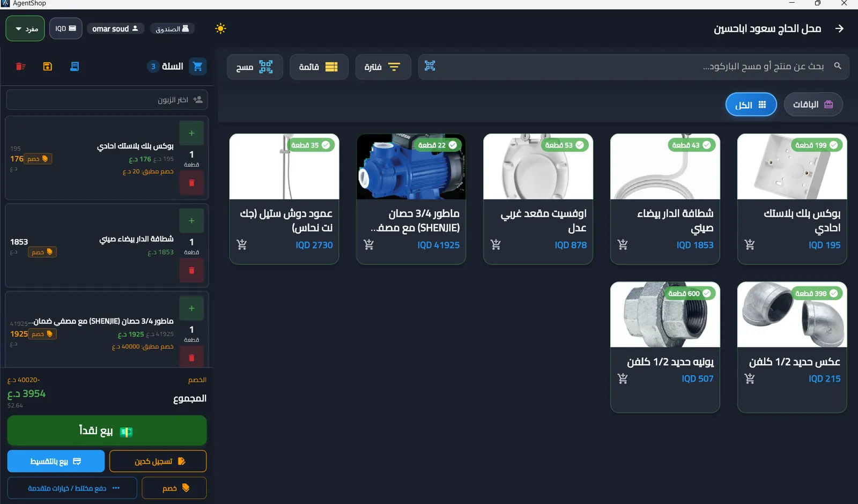Viewport: 858px width, 504px height.
Task: Add عكس حديد 1/2 كلفن to cart
Action: (x=750, y=379)
